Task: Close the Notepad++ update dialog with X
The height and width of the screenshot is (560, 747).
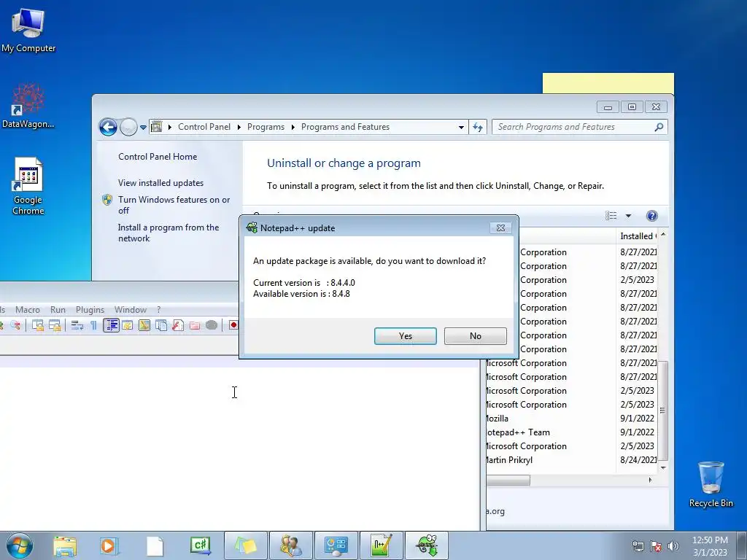Action: point(500,228)
